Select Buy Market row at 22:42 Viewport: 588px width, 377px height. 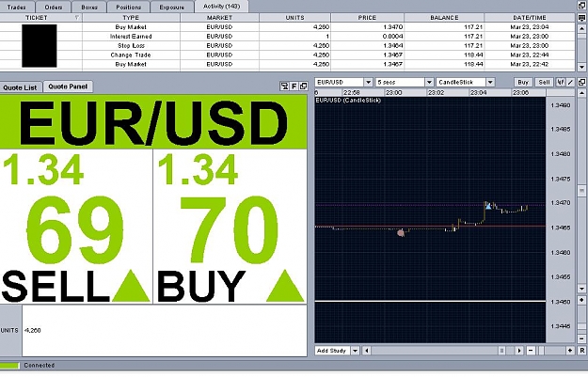[287, 65]
